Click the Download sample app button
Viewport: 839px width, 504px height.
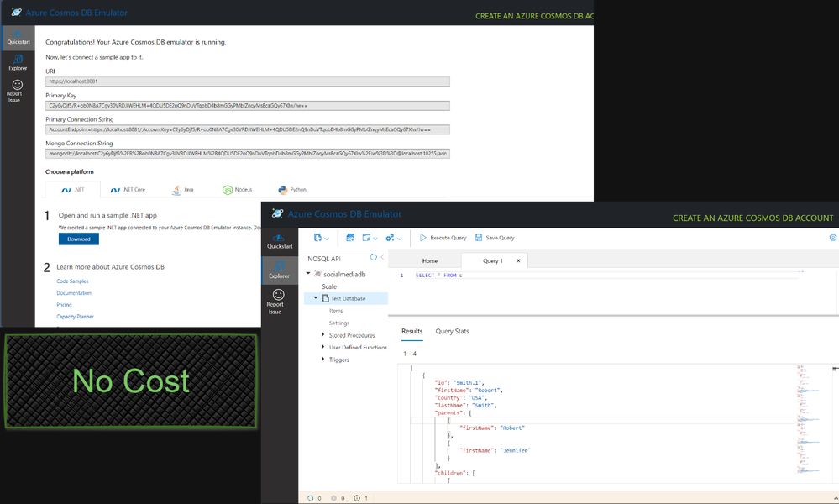pos(79,239)
